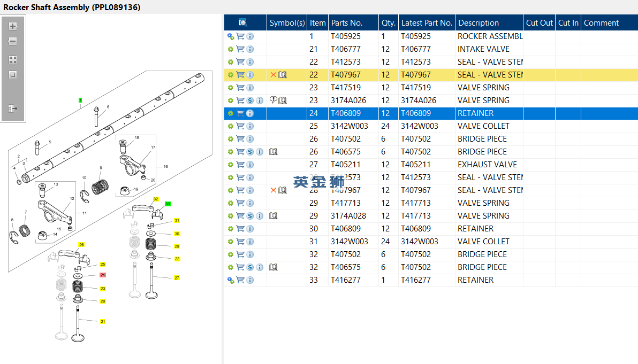Sort by Latest Part No. column header

427,23
